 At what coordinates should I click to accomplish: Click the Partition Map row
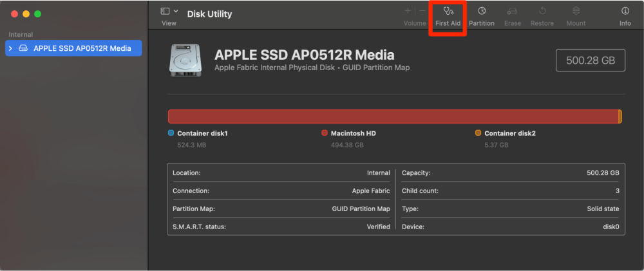click(x=281, y=209)
